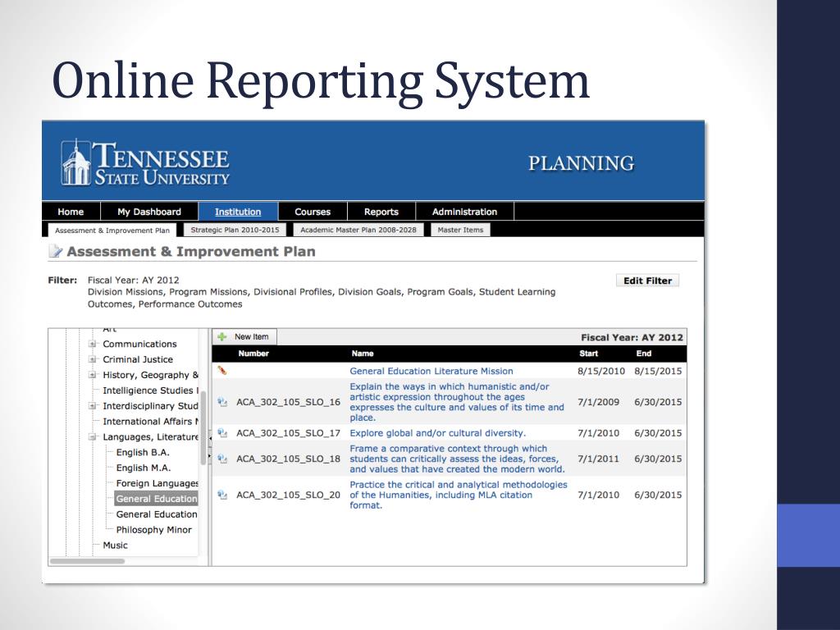Click the Start column header

588,354
